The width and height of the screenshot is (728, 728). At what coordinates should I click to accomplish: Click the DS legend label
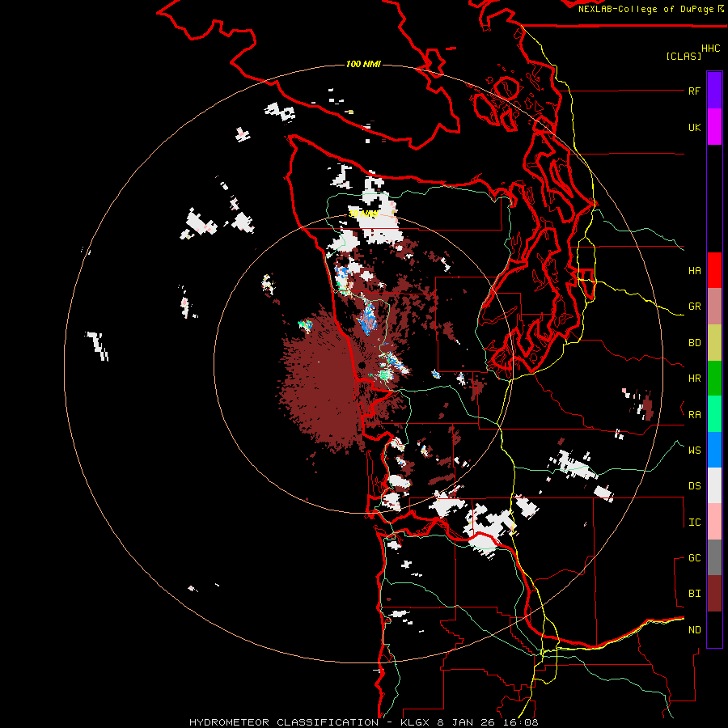tap(694, 485)
